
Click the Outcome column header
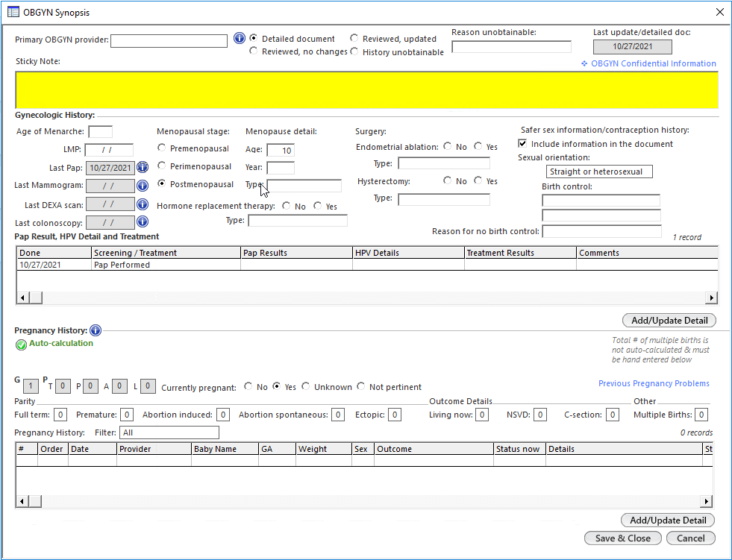coord(434,449)
